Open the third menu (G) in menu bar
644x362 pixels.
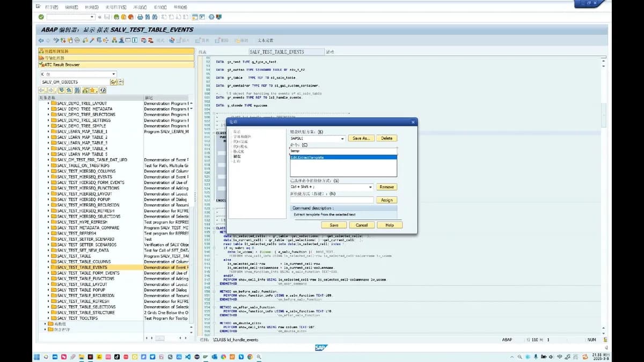(x=92, y=8)
